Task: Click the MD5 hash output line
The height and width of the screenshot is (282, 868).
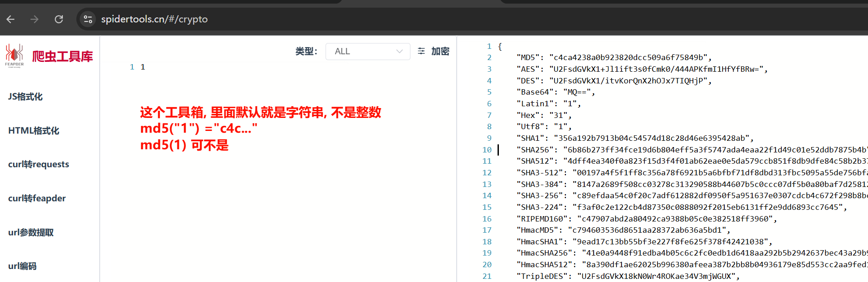Action: point(613,57)
